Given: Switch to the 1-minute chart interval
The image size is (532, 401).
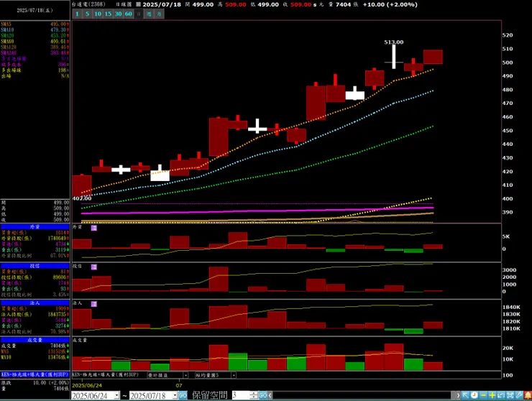Looking at the screenshot, I should 78,14.
